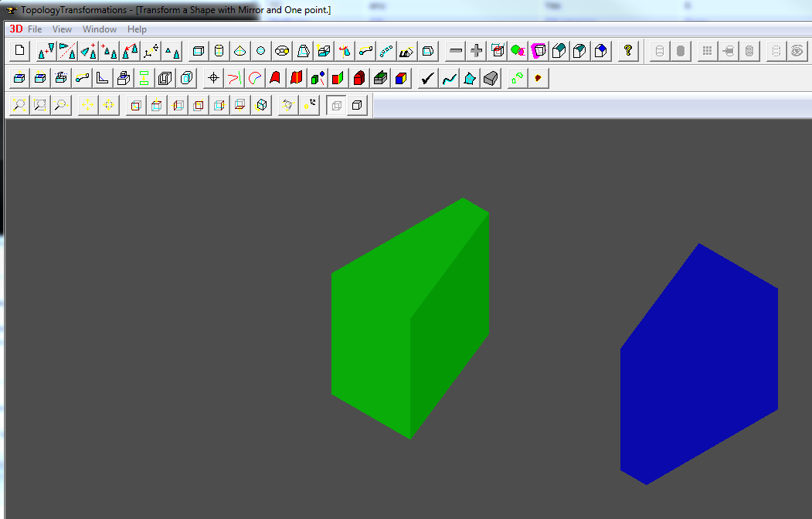Open the File menu
Viewport: 812px width, 519px height.
point(35,29)
